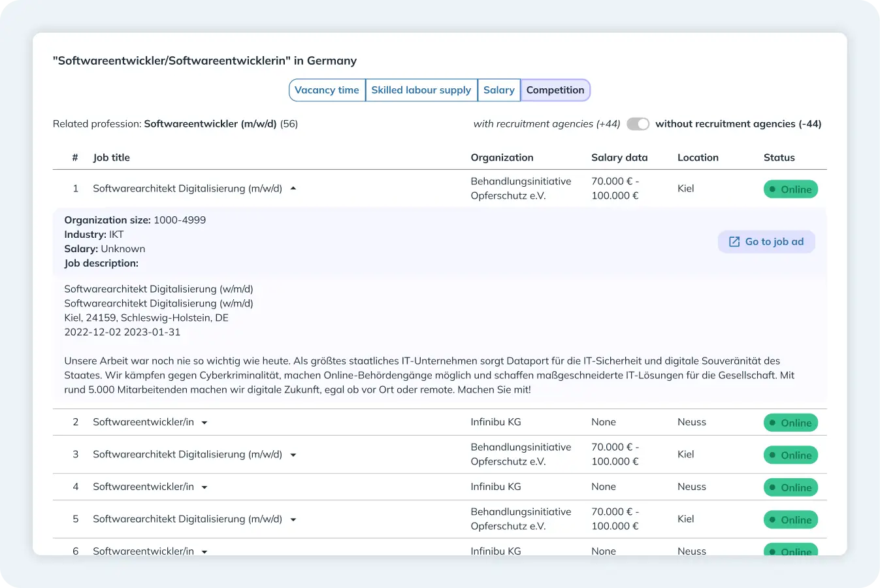Screen dimensions: 880x588
Task: Select the Salary tab
Action: (498, 90)
